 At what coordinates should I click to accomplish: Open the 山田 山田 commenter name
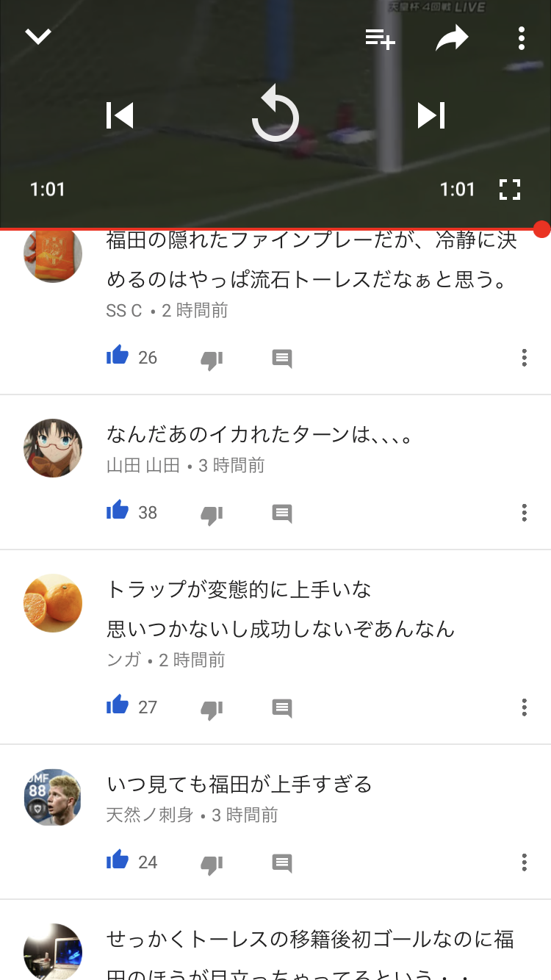point(143,466)
